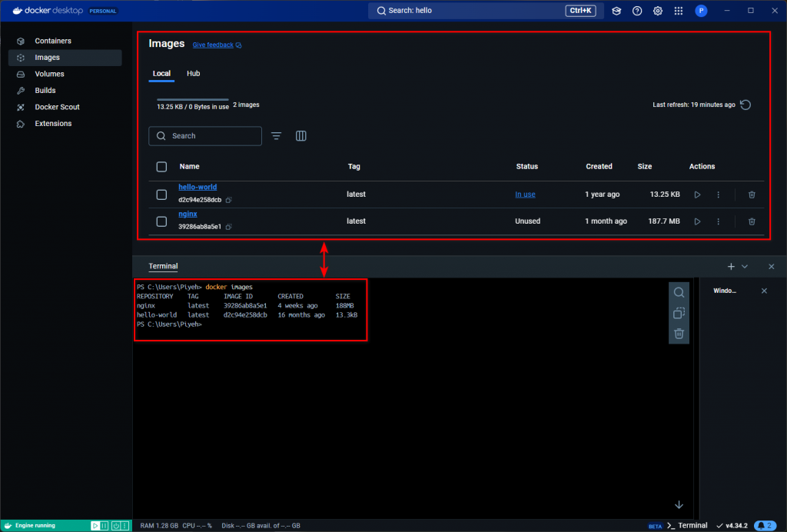Copy the hello-world image ID
The height and width of the screenshot is (532, 787).
pos(228,200)
